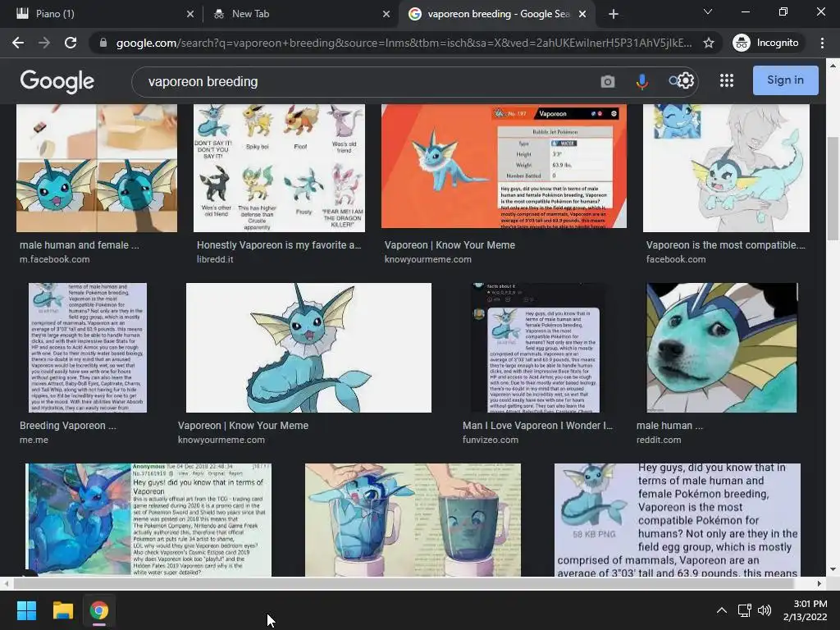Bookmark this page with star icon
The image size is (840, 630).
[708, 43]
